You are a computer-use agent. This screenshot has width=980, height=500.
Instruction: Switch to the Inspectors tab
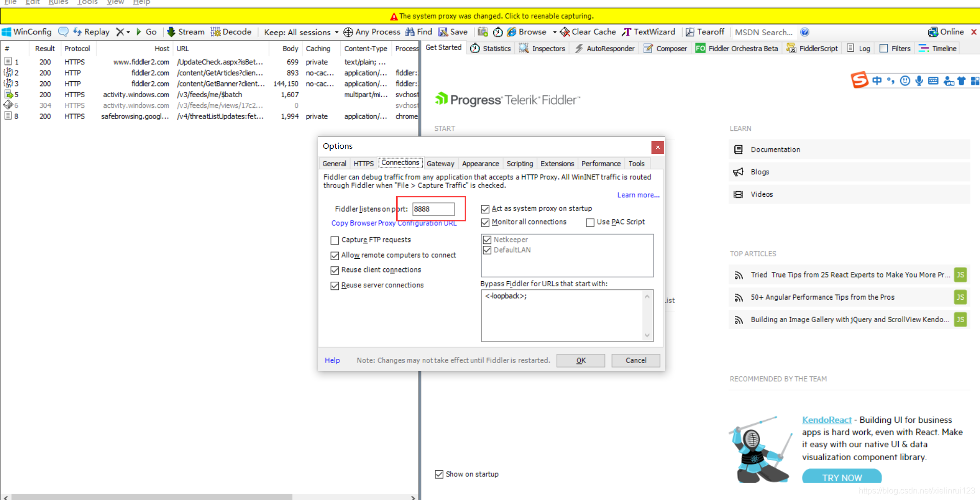(x=541, y=49)
